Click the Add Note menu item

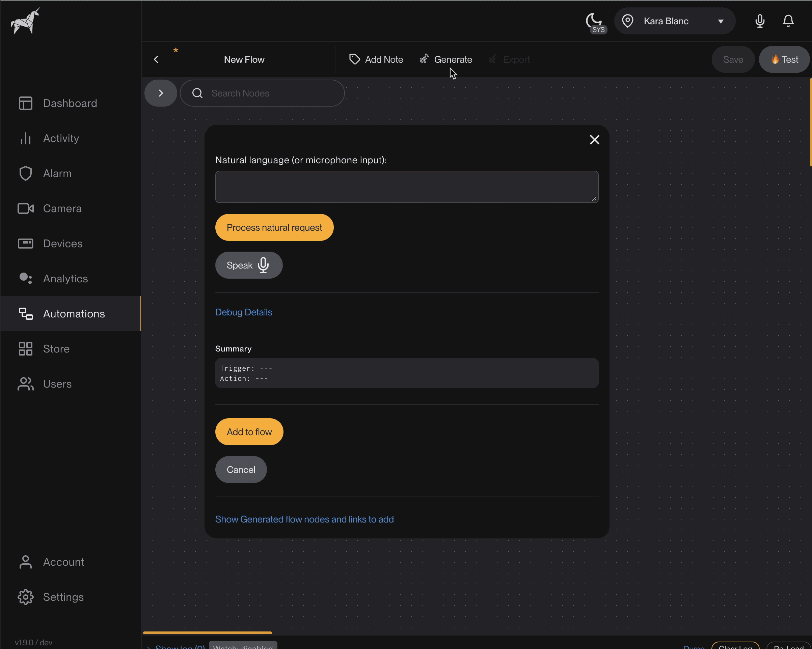(376, 60)
